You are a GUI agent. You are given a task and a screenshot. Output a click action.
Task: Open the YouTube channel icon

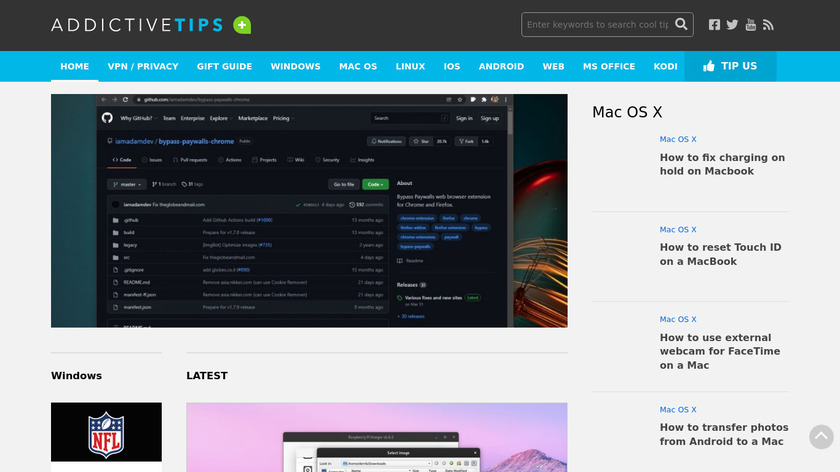[751, 25]
